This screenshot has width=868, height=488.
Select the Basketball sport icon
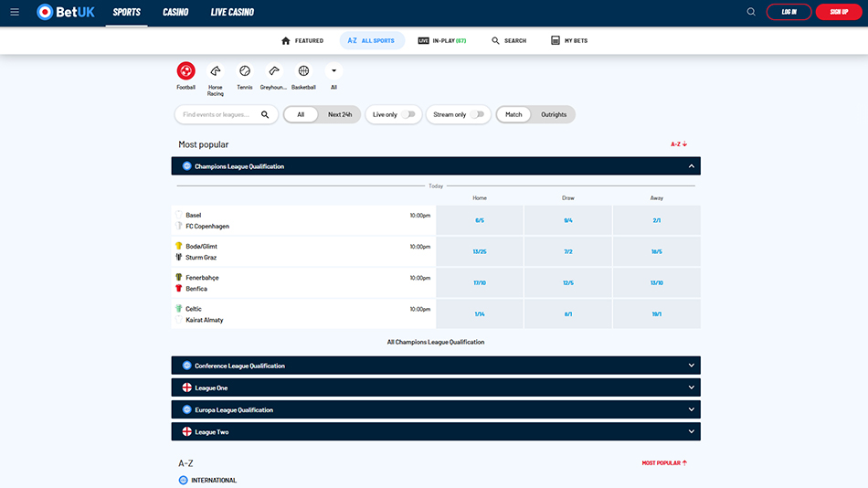pos(303,71)
